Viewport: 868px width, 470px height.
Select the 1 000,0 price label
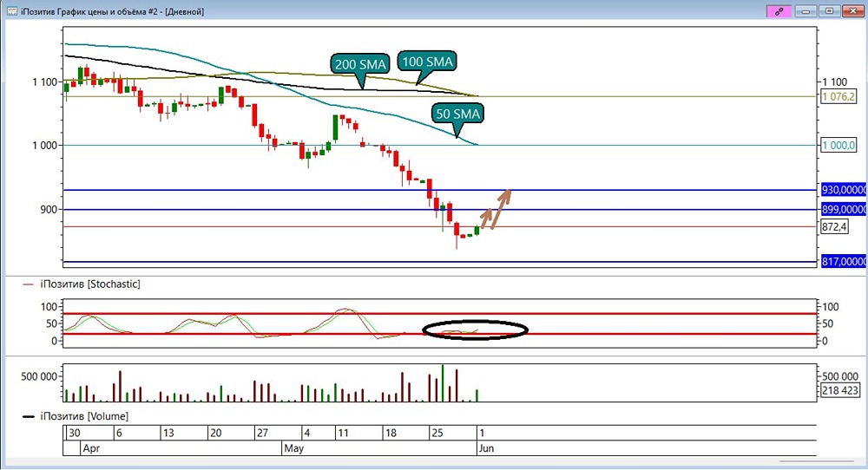point(838,146)
